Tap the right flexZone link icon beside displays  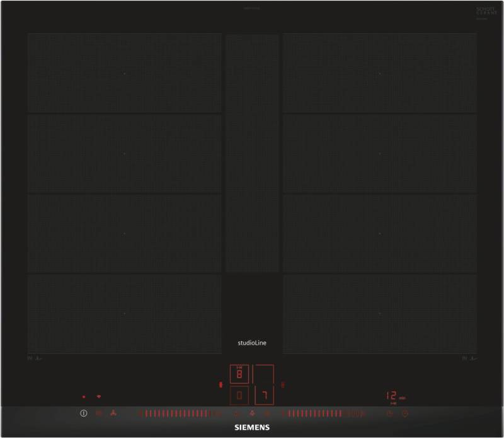point(282,384)
